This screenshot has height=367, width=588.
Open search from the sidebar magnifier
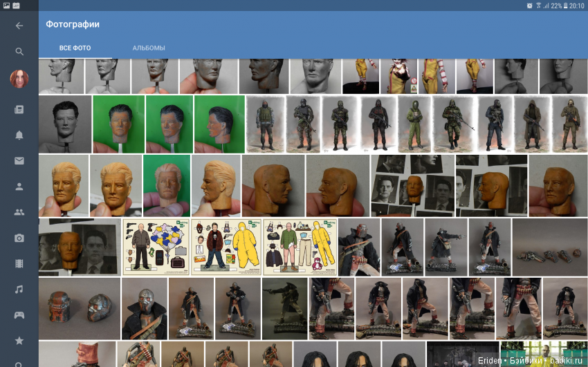coord(19,51)
